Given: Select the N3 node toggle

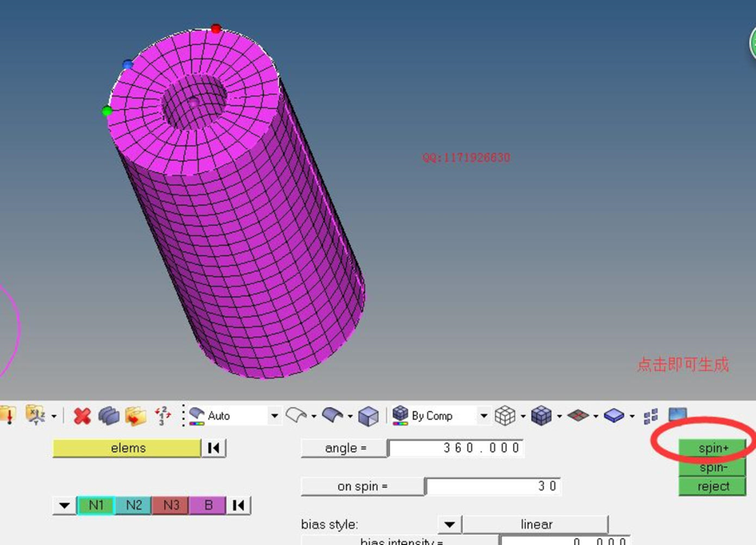Looking at the screenshot, I should (171, 505).
